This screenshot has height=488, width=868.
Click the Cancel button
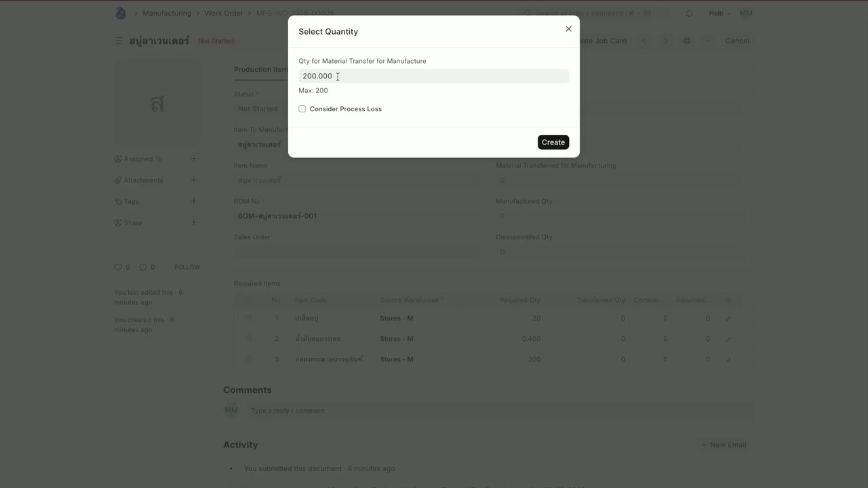(737, 41)
